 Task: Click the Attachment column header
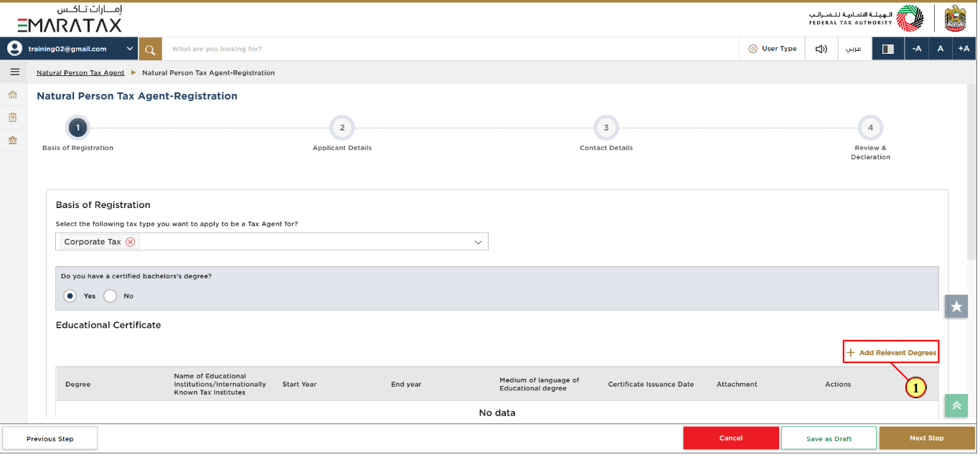click(737, 385)
